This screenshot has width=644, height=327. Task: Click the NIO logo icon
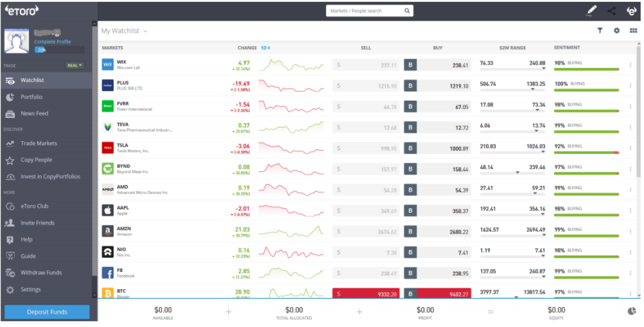point(108,252)
